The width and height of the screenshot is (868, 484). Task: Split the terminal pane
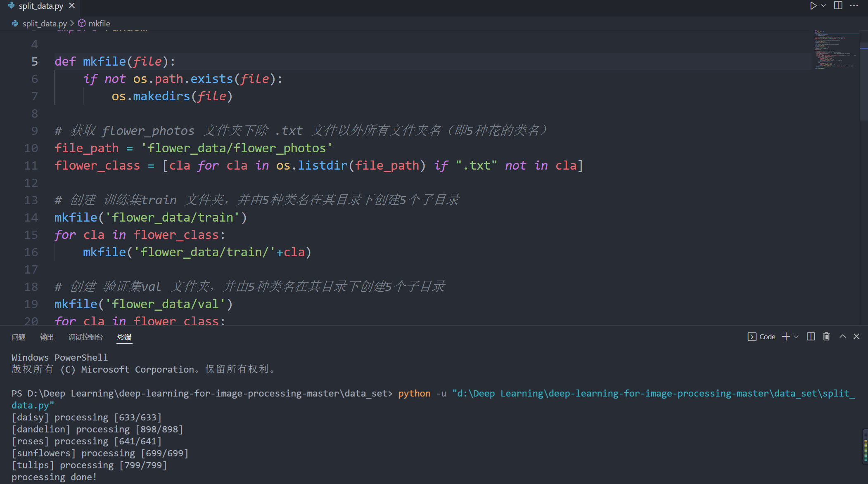point(811,337)
